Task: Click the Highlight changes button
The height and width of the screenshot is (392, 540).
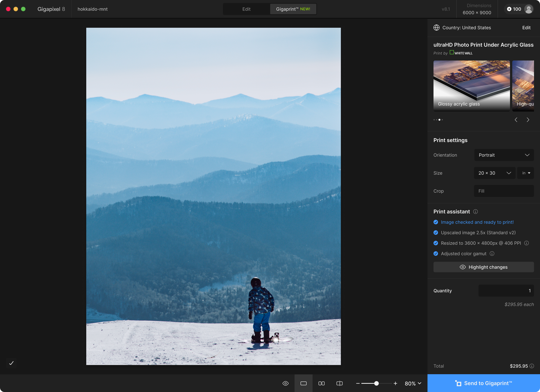Action: [x=483, y=267]
